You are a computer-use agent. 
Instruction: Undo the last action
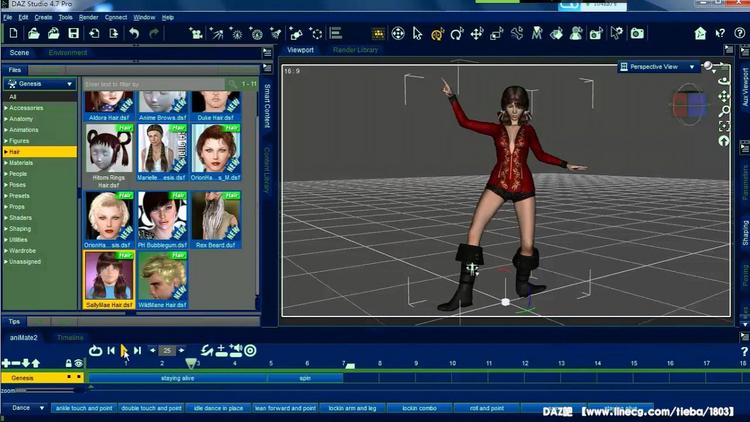134,33
